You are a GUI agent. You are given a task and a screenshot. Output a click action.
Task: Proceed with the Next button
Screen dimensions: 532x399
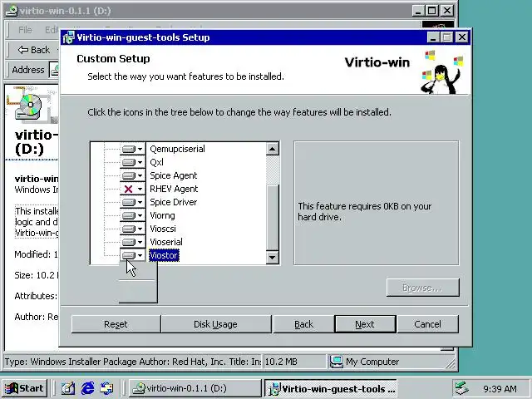point(365,324)
